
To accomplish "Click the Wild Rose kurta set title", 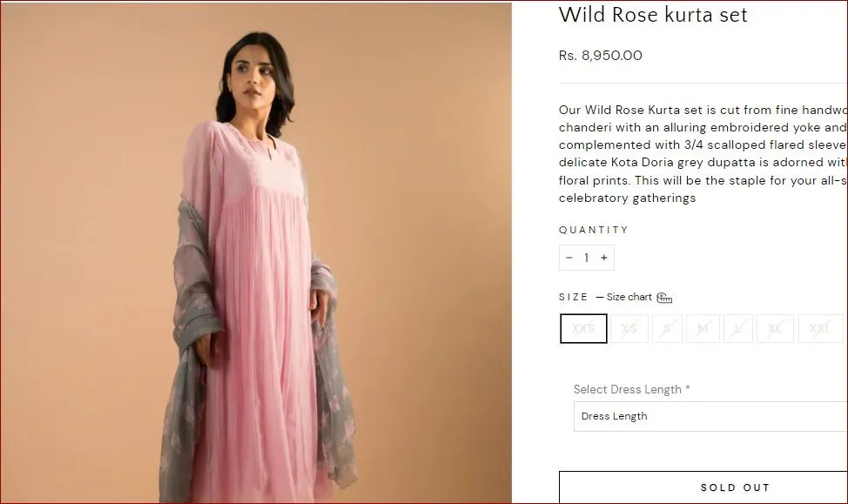I will click(653, 15).
